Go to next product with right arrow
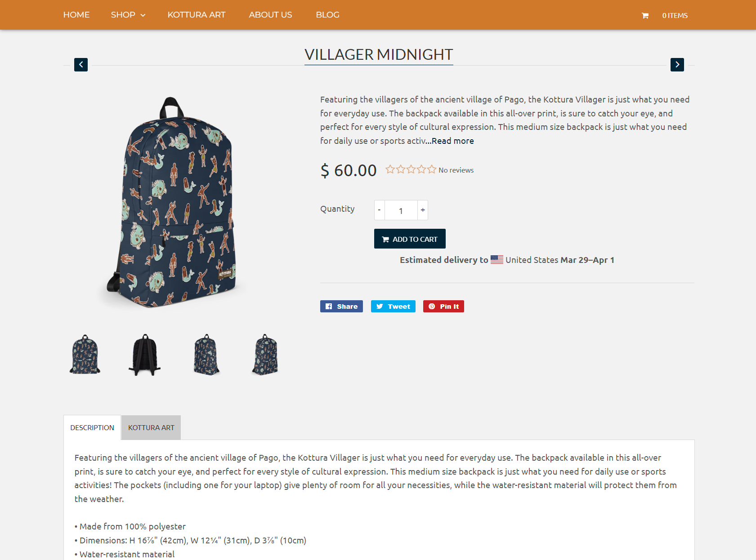This screenshot has width=756, height=560. [677, 65]
